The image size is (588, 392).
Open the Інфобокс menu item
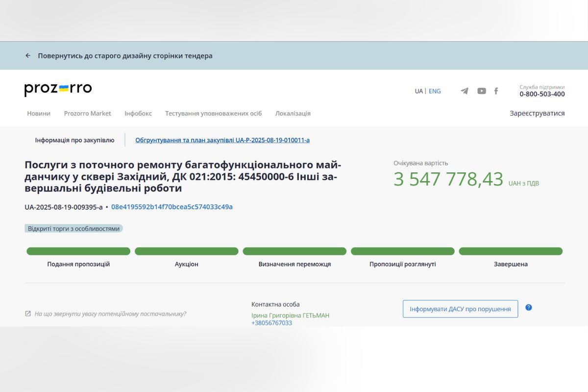click(138, 113)
